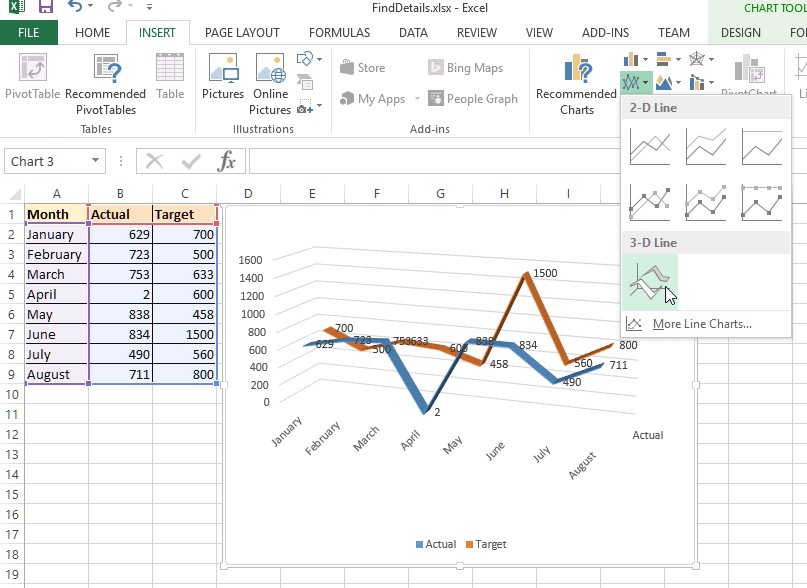The height and width of the screenshot is (588, 807).
Task: Click the Redo arrow icon
Action: 115,6
